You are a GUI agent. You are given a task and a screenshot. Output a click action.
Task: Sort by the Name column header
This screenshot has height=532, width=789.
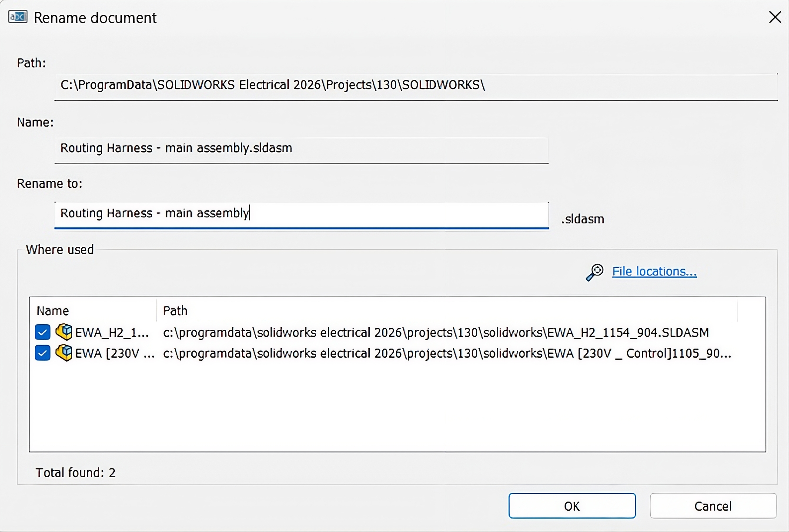93,311
